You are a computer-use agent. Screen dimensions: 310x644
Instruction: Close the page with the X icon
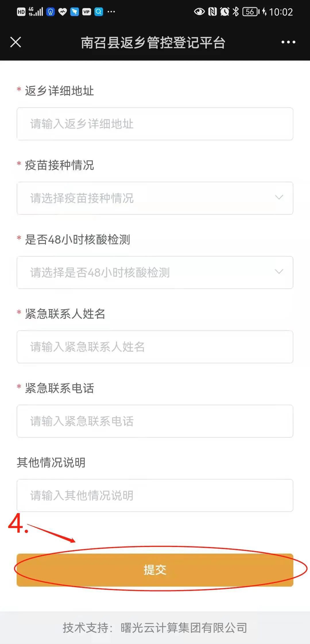pos(16,42)
